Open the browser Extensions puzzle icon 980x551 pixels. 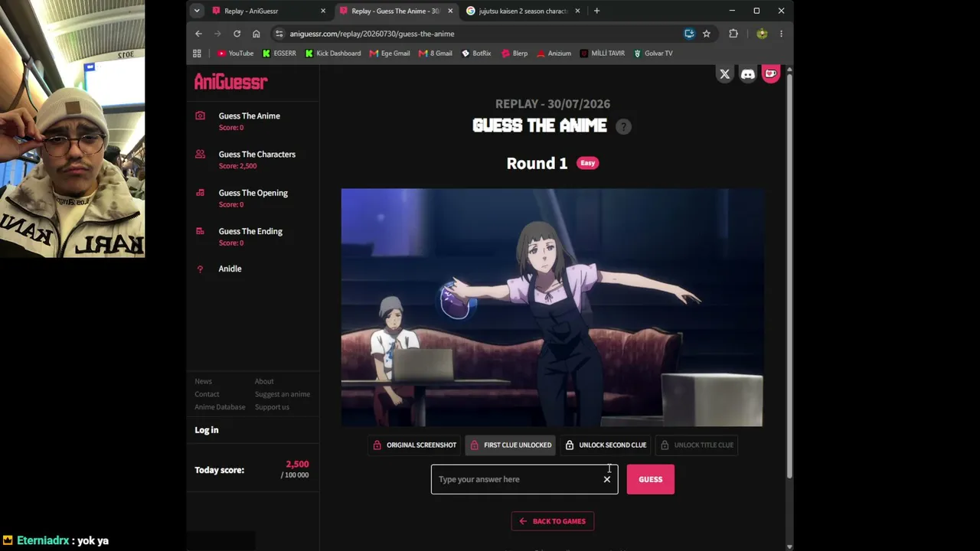click(733, 34)
